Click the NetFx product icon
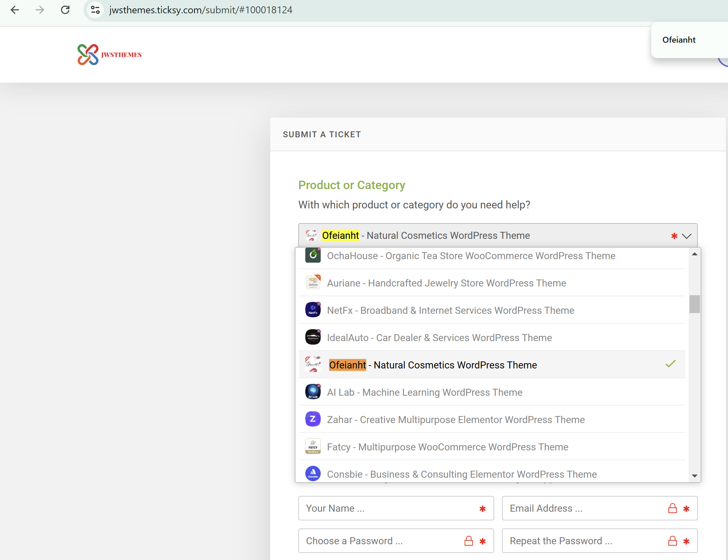 pos(313,310)
